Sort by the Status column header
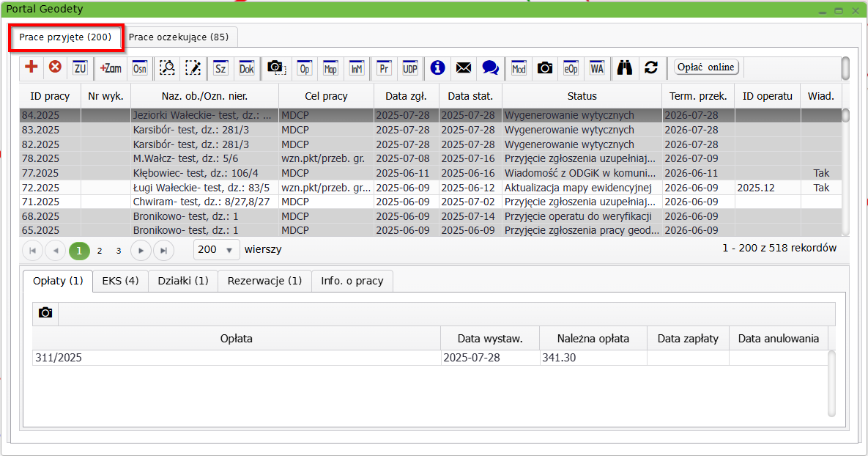The image size is (868, 456). 582,96
